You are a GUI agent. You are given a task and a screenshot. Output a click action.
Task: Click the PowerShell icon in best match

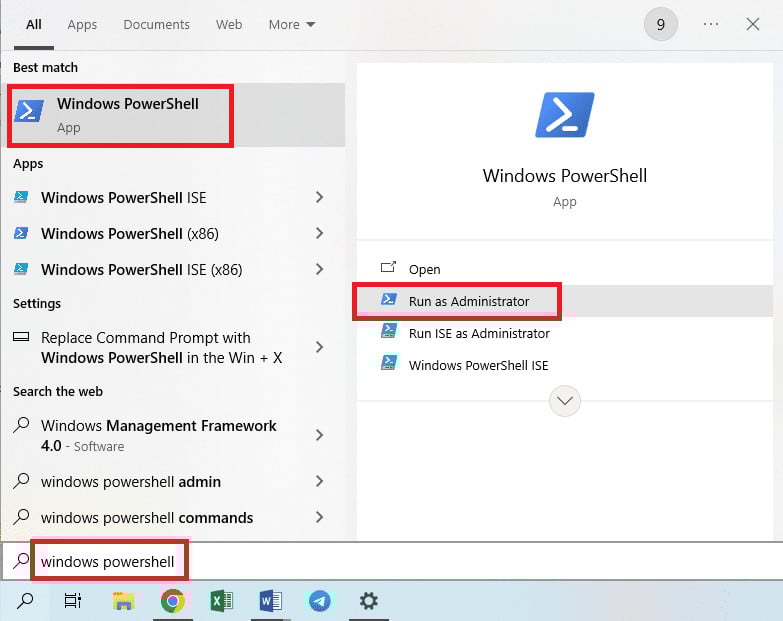(x=29, y=111)
